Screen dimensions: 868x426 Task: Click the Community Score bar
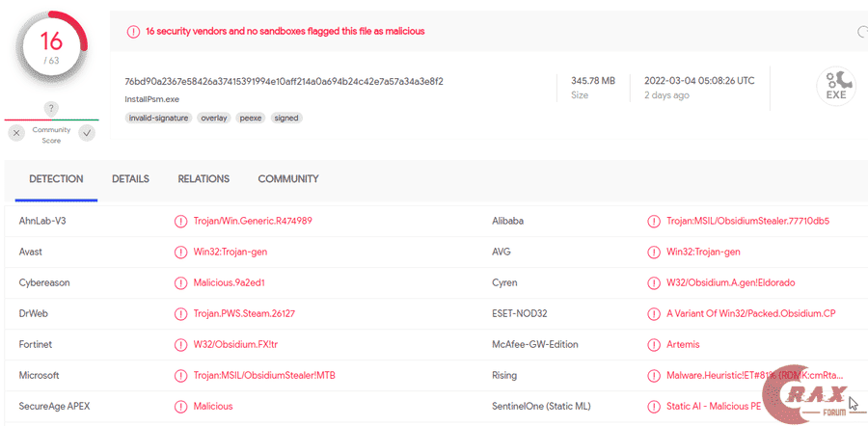click(x=51, y=120)
